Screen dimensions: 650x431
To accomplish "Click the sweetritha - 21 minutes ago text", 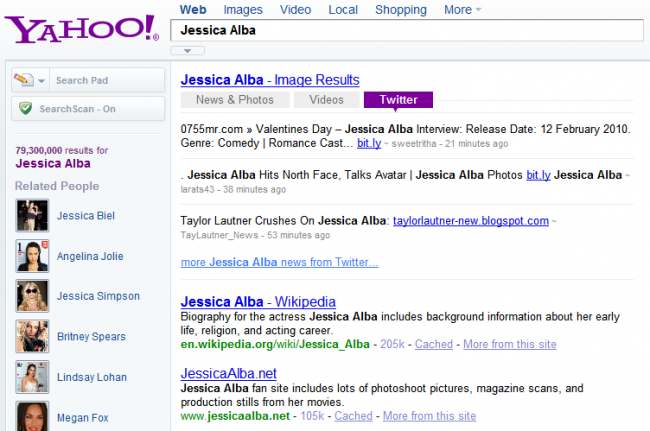I will click(x=450, y=144).
